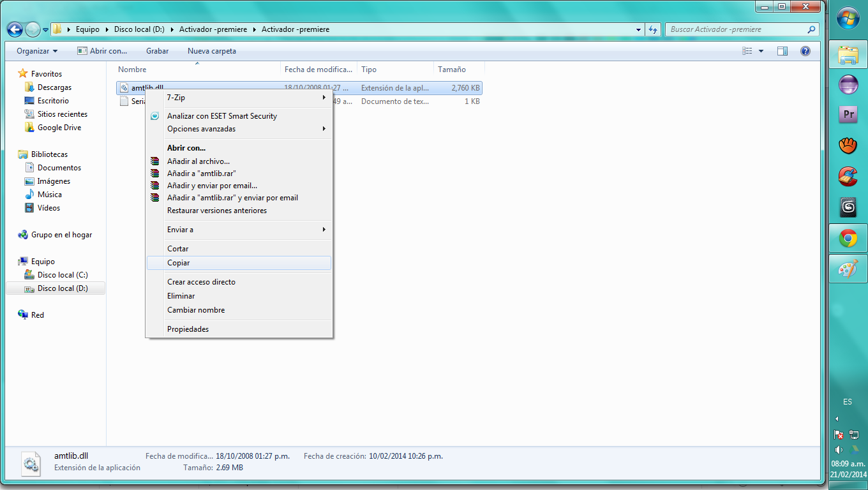Choose Cambiar nombre in the context menu

pos(239,310)
